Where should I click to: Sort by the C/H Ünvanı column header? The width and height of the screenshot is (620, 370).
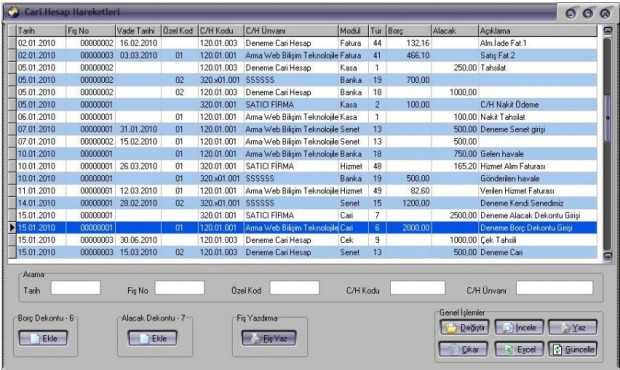click(x=291, y=30)
